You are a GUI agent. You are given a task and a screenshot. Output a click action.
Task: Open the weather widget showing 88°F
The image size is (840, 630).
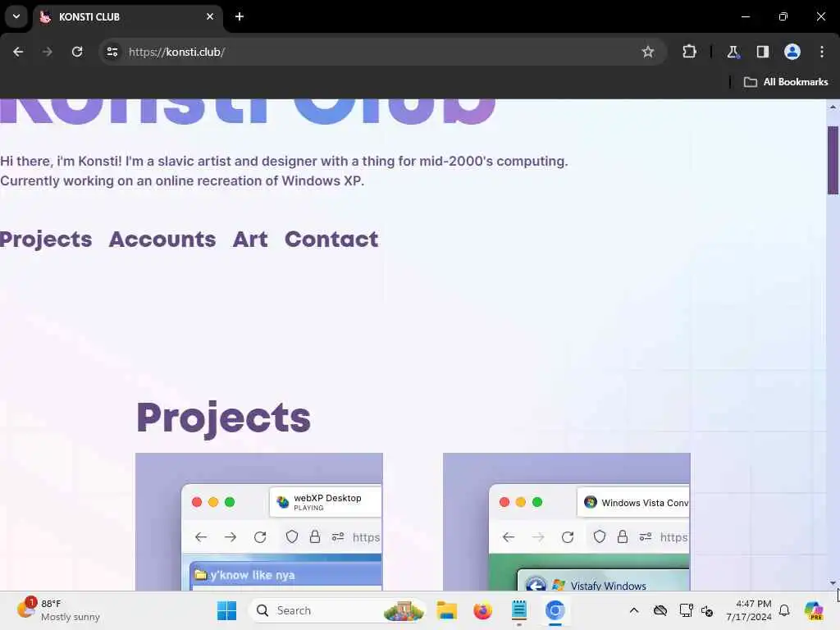point(59,610)
